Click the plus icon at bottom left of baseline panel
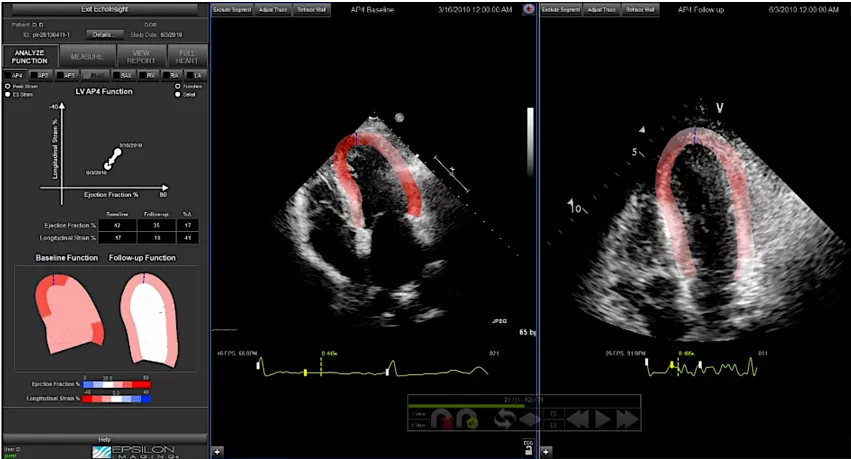 point(218,451)
